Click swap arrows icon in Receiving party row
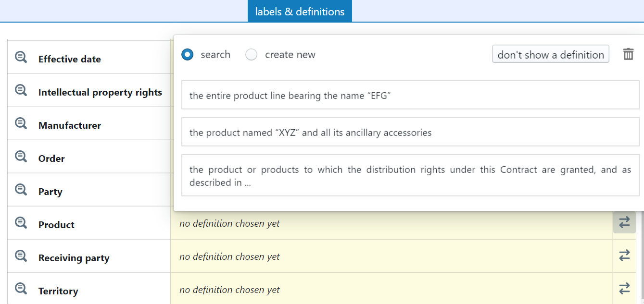The height and width of the screenshot is (304, 644). tap(624, 255)
